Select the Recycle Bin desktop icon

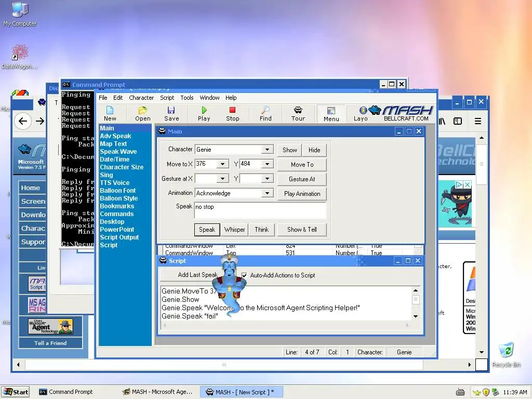(x=506, y=355)
